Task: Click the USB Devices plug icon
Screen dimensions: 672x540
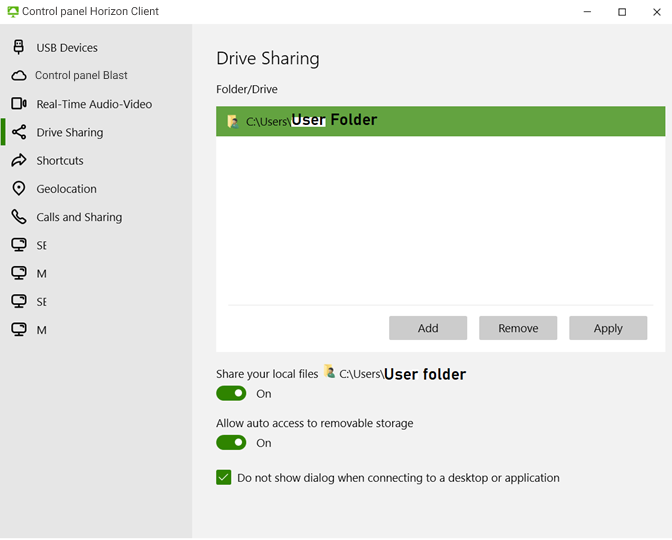Action: pos(18,47)
